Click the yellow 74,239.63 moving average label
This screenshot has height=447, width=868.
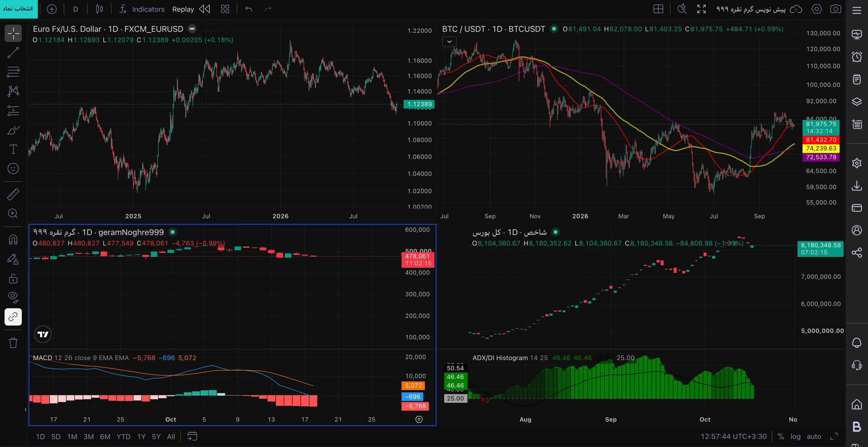pos(821,148)
